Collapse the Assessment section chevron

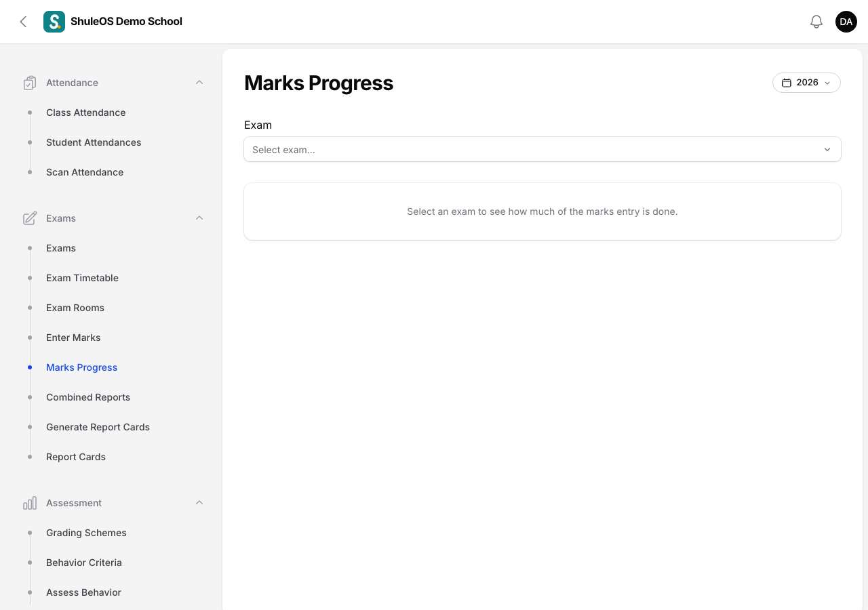tap(199, 503)
